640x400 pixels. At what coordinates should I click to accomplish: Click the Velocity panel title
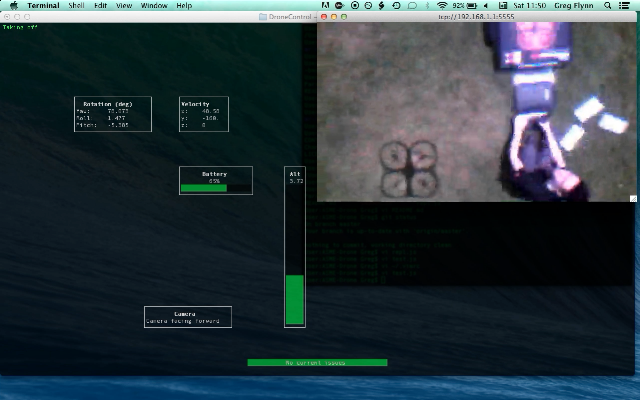click(195, 104)
